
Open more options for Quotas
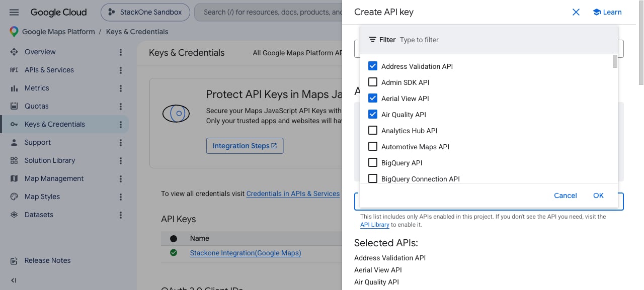point(121,106)
